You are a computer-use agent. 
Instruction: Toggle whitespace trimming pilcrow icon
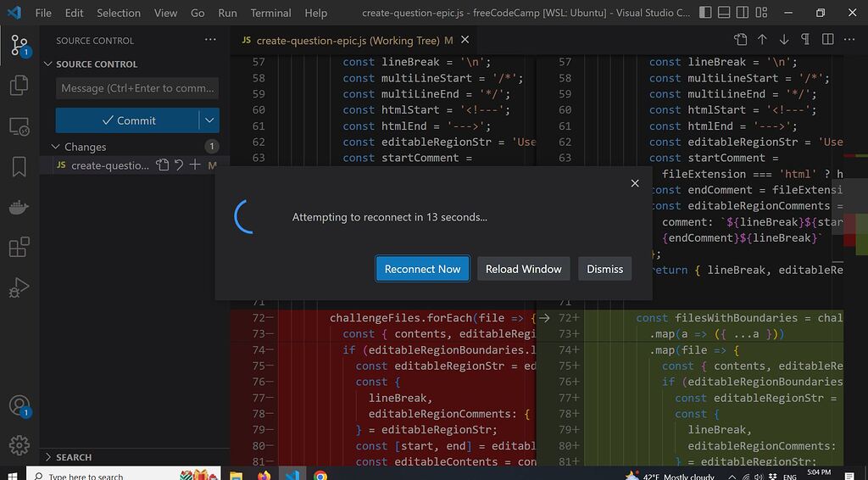click(805, 39)
